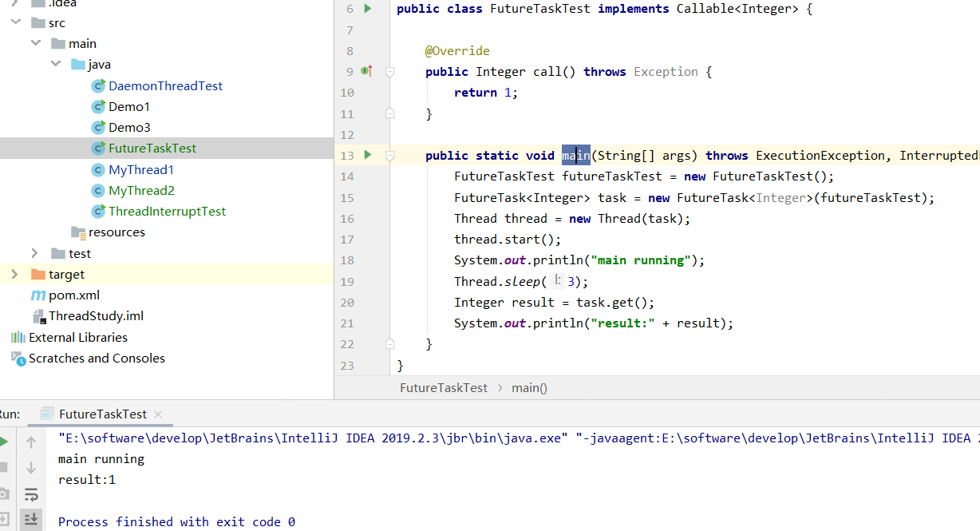Expand the target folder
This screenshot has width=980, height=531.
coord(14,275)
